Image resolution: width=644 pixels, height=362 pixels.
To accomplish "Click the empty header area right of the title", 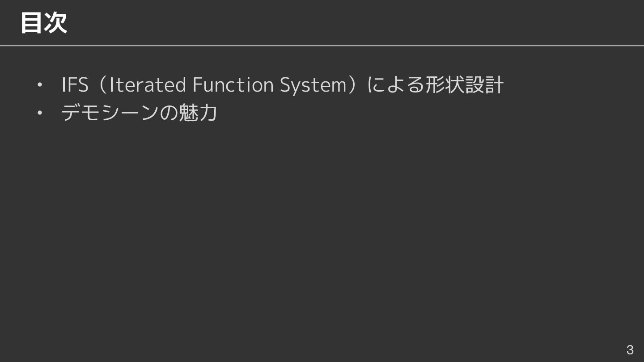I will tap(358, 22).
